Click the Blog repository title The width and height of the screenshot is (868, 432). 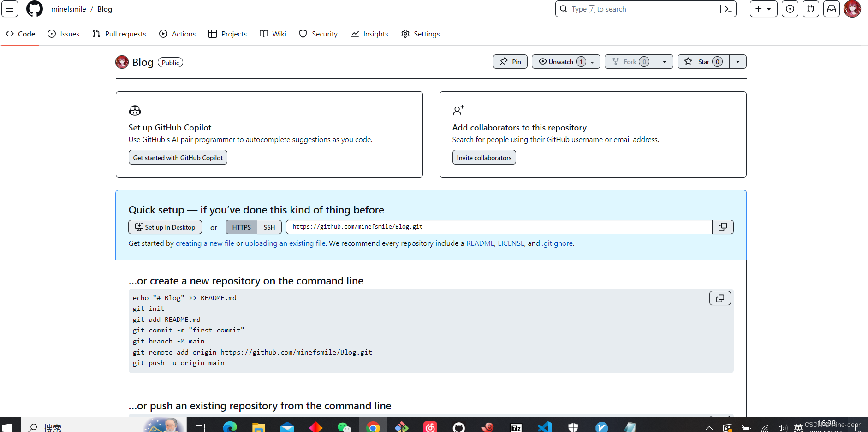[143, 62]
